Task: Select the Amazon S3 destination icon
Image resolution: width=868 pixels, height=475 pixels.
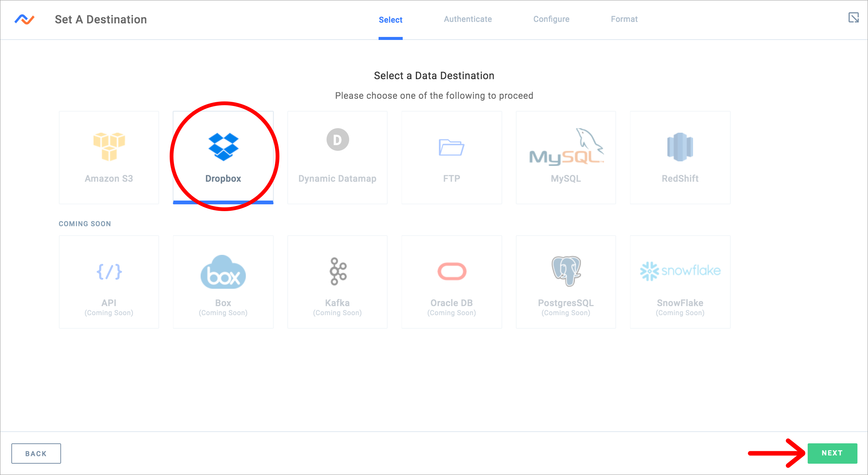Action: (x=109, y=146)
